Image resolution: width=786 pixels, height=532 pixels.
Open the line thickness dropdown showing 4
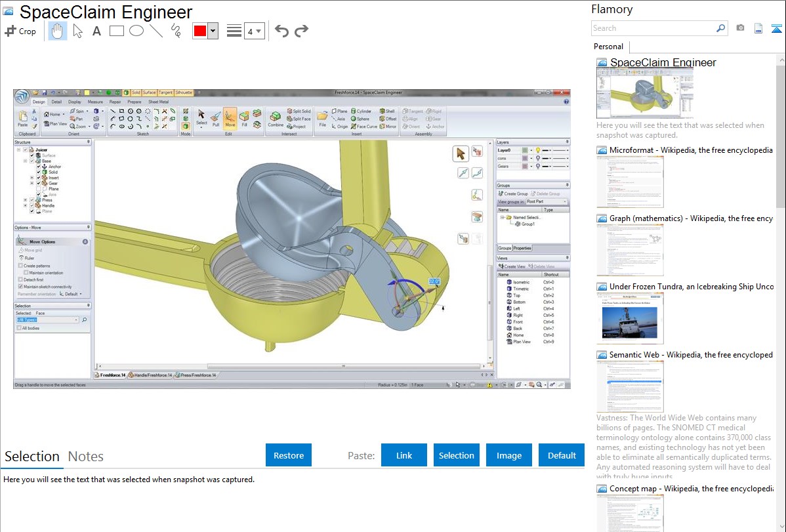254,31
